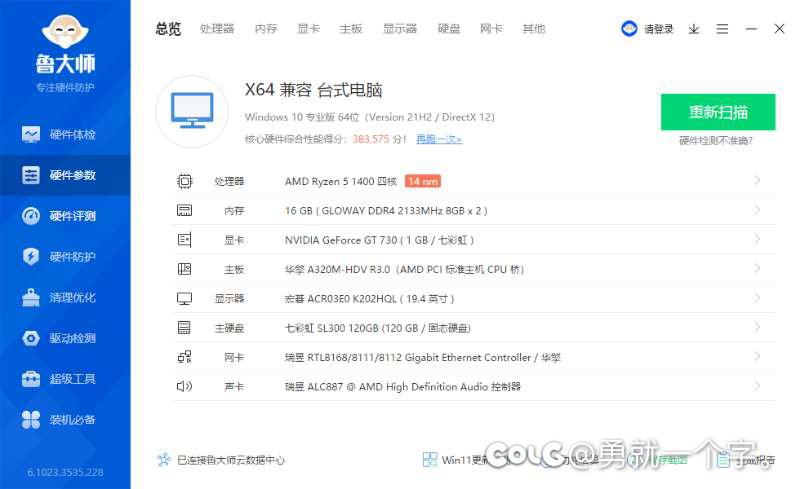
Task: Click the 硬件评测 gauge icon
Action: point(31,216)
